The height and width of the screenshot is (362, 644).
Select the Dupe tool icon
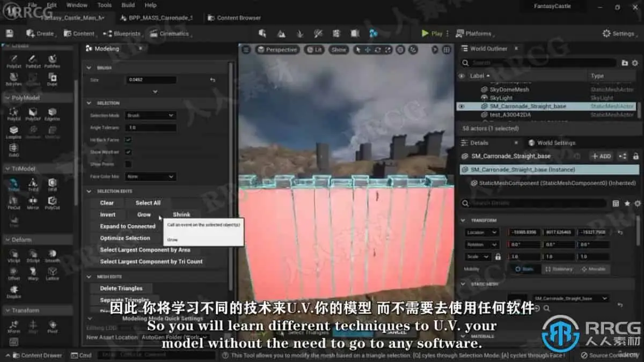click(x=52, y=79)
